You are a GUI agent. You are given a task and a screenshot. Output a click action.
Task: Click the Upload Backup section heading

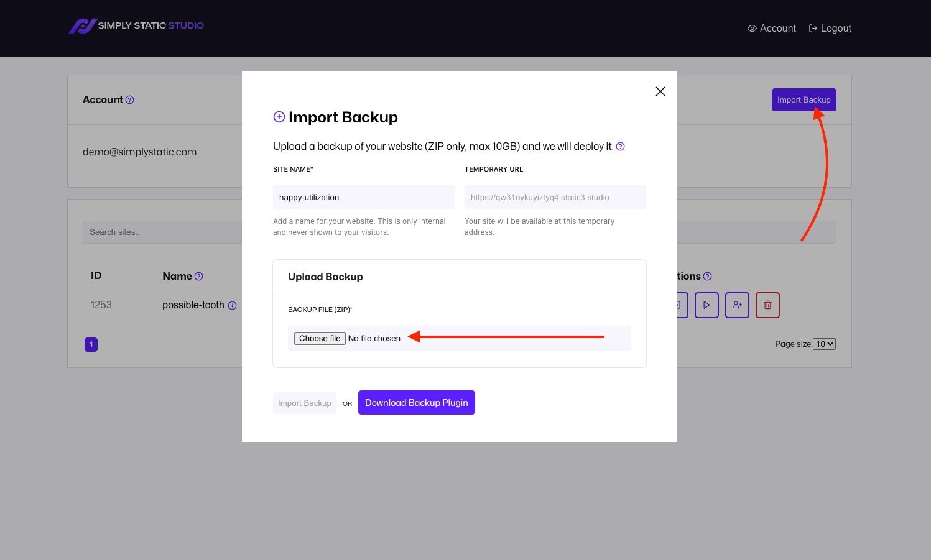(325, 277)
